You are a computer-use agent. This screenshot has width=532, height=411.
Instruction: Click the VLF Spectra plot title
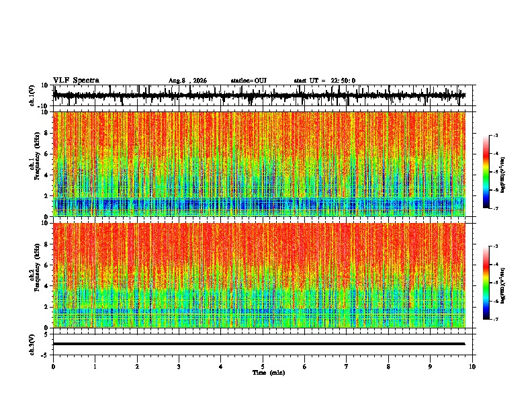point(76,81)
